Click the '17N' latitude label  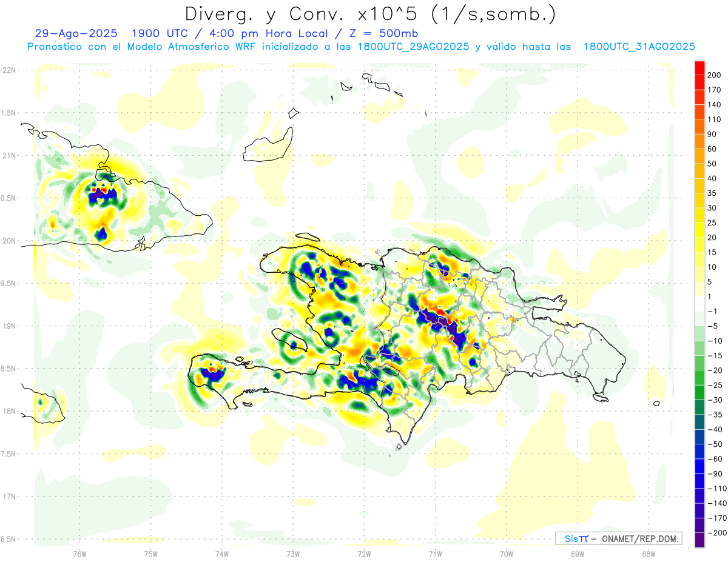click(x=8, y=497)
